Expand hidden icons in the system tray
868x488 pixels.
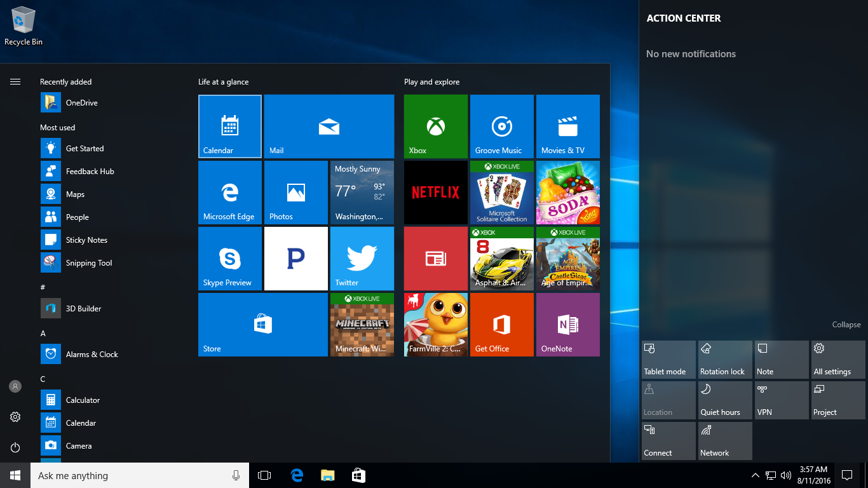click(x=755, y=475)
